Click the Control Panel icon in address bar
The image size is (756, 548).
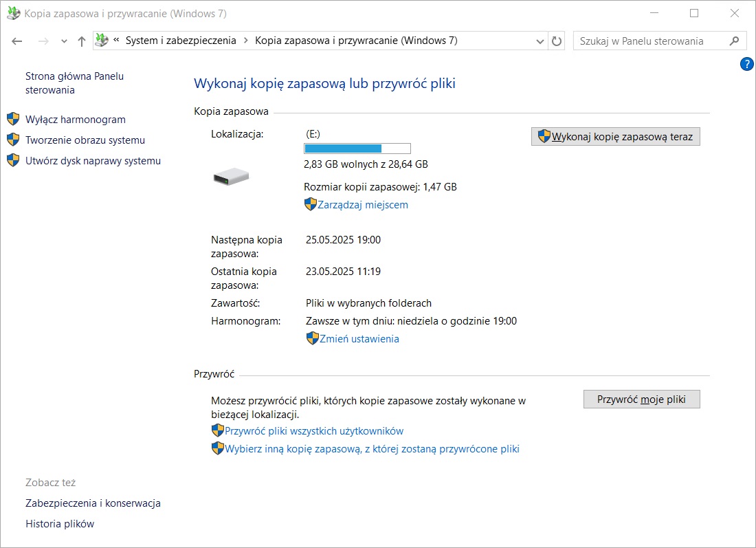tap(102, 41)
